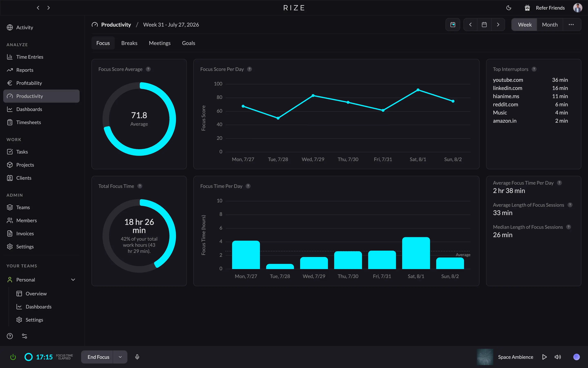Open the more options ellipsis menu
Image resolution: width=588 pixels, height=368 pixels.
click(571, 25)
